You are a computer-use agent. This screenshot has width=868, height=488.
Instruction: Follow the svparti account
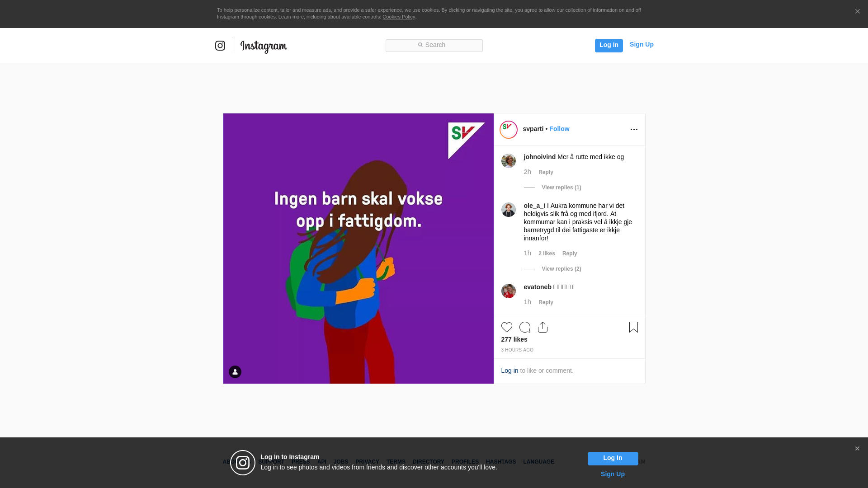(559, 129)
